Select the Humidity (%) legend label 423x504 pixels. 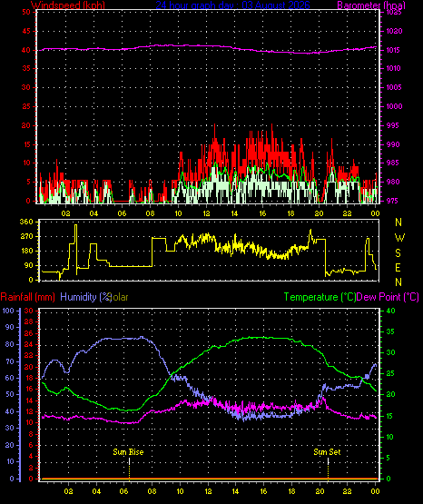click(x=85, y=297)
